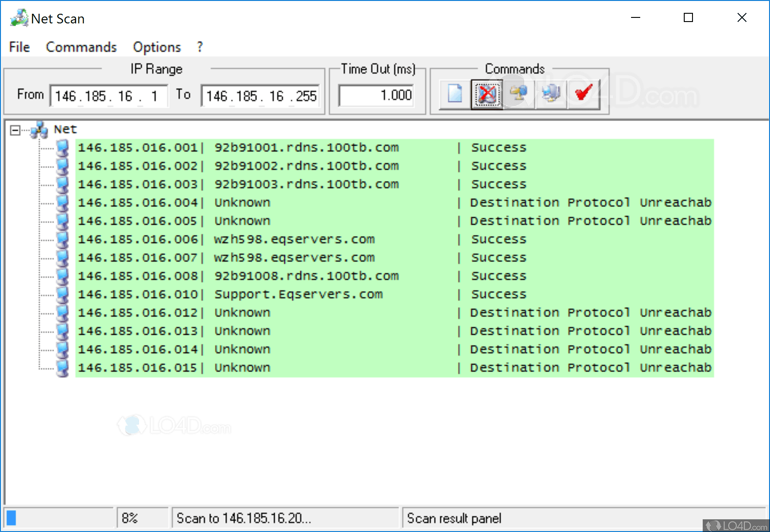770x532 pixels.
Task: Open the Options menu
Action: pos(157,47)
